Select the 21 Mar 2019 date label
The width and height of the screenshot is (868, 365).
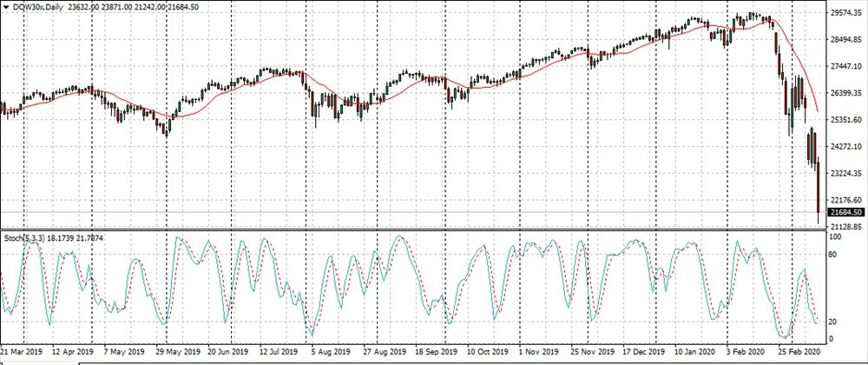coord(21,353)
